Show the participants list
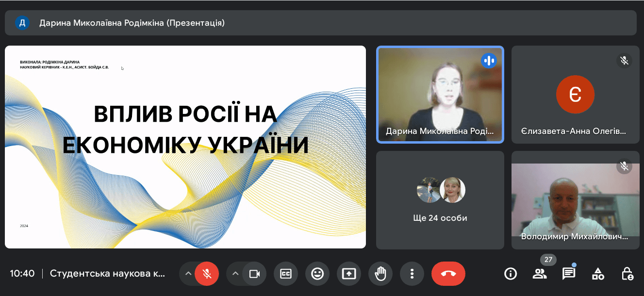 tap(539, 274)
